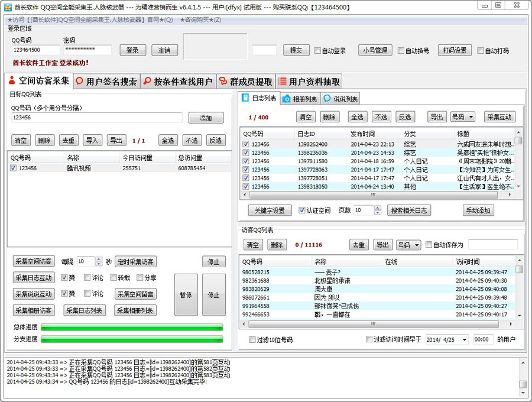Enable 转载 checkbox

tap(113, 277)
